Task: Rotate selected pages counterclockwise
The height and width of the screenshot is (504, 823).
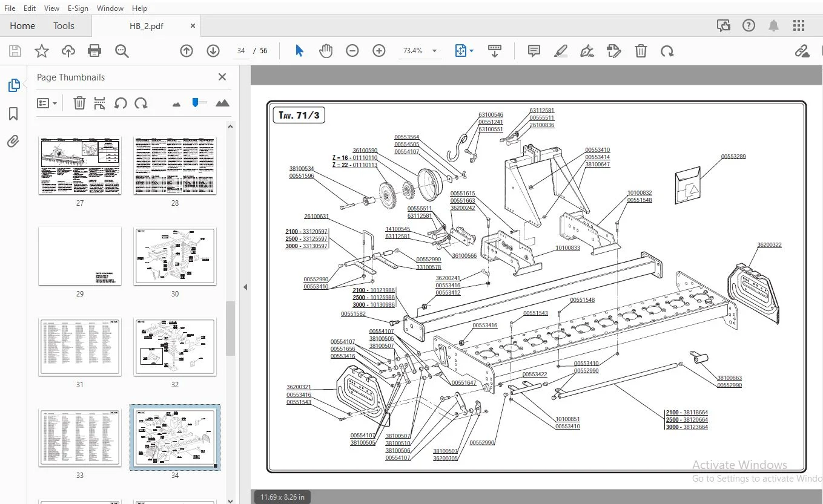Action: [x=121, y=103]
